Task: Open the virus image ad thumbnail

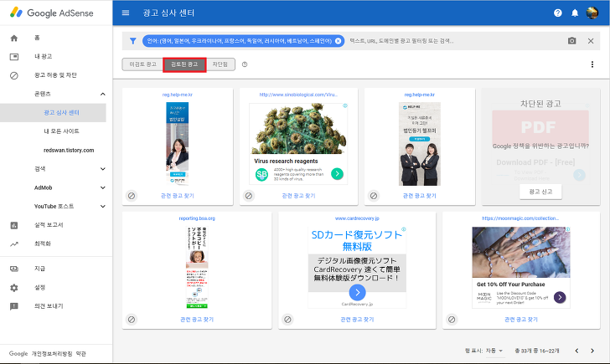Action: click(298, 129)
